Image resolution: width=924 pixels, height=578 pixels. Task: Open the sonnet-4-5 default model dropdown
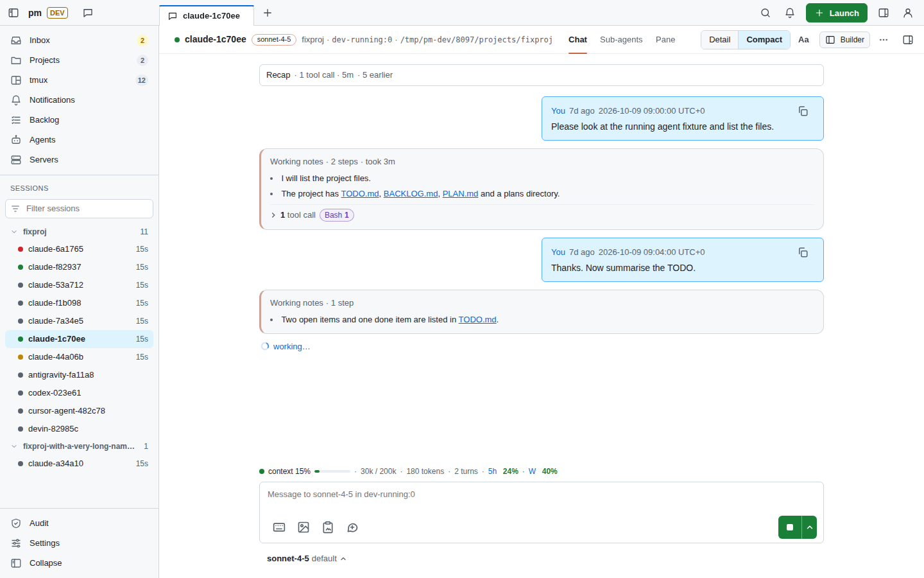[306, 559]
